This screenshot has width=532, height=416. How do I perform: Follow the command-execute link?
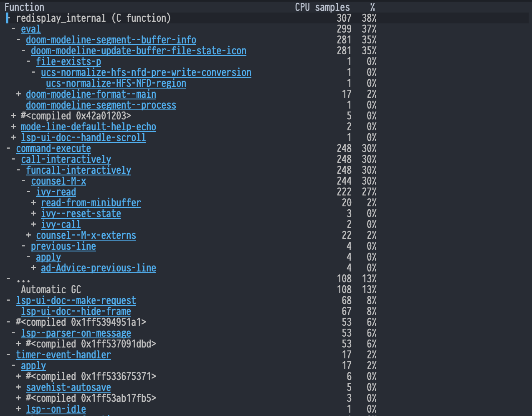pos(53,148)
